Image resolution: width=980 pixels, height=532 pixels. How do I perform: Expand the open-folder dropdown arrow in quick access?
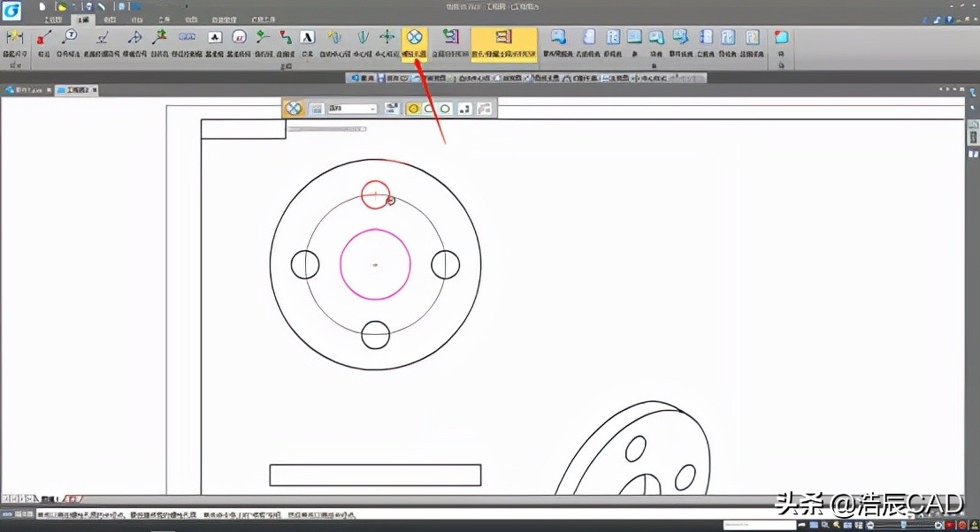(74, 7)
